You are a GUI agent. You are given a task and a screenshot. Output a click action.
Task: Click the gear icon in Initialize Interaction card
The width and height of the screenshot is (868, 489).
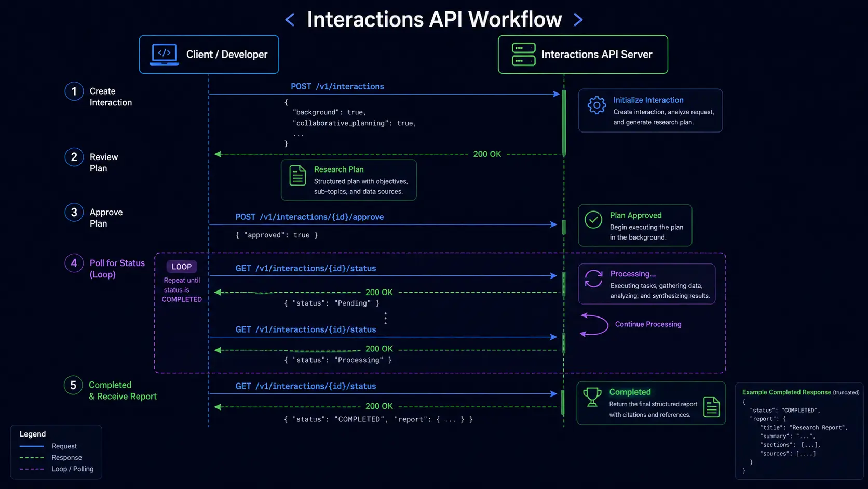[x=596, y=105]
